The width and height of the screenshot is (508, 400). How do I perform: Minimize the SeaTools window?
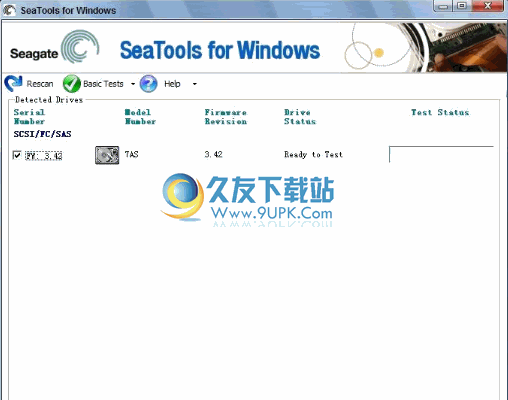tap(443, 6)
